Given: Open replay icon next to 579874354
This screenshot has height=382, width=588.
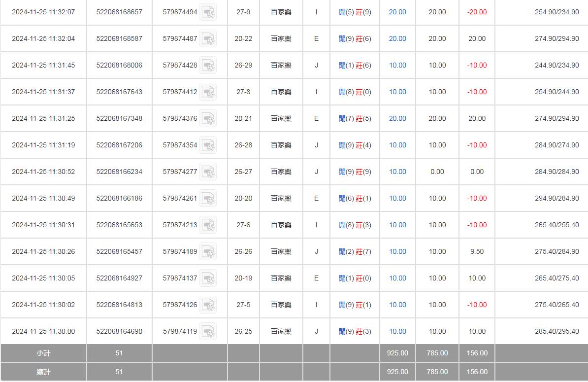Looking at the screenshot, I should click(208, 145).
